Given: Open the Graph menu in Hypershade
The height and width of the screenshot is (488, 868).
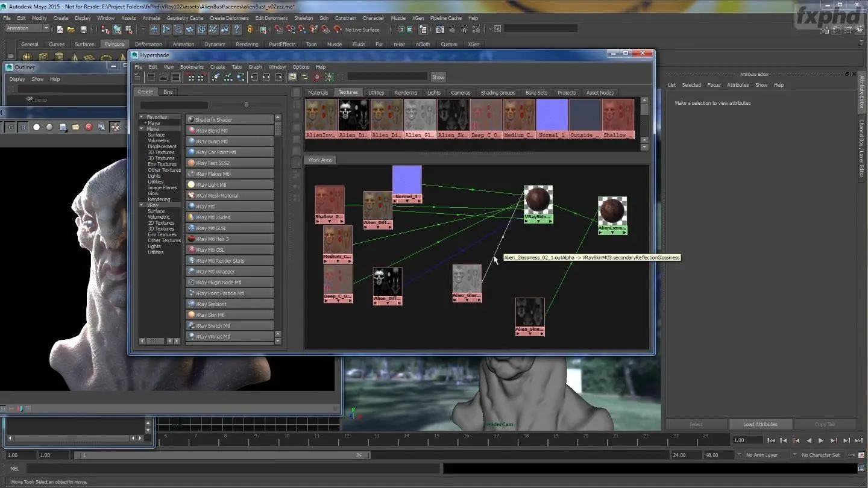Looking at the screenshot, I should click(255, 67).
